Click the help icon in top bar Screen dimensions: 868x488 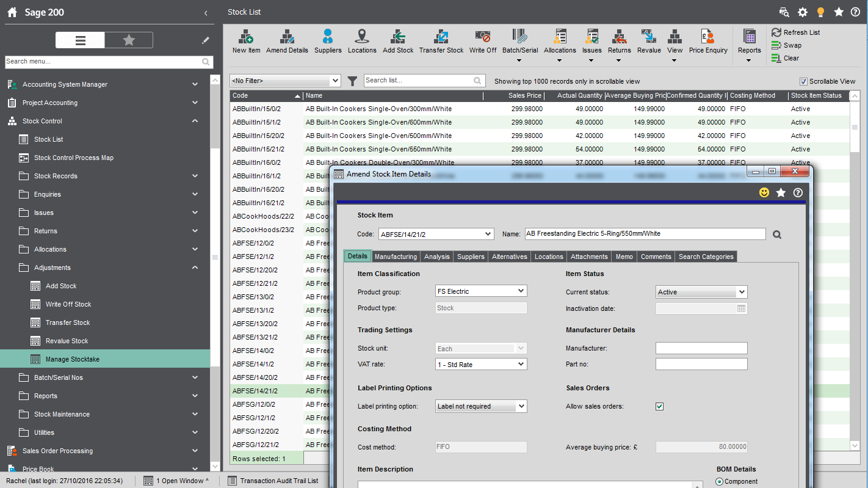[855, 12]
